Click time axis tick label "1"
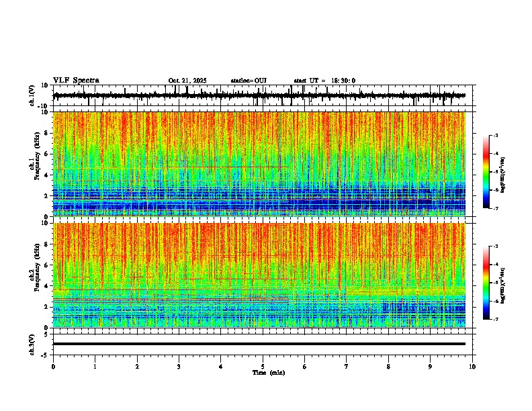 coord(95,367)
